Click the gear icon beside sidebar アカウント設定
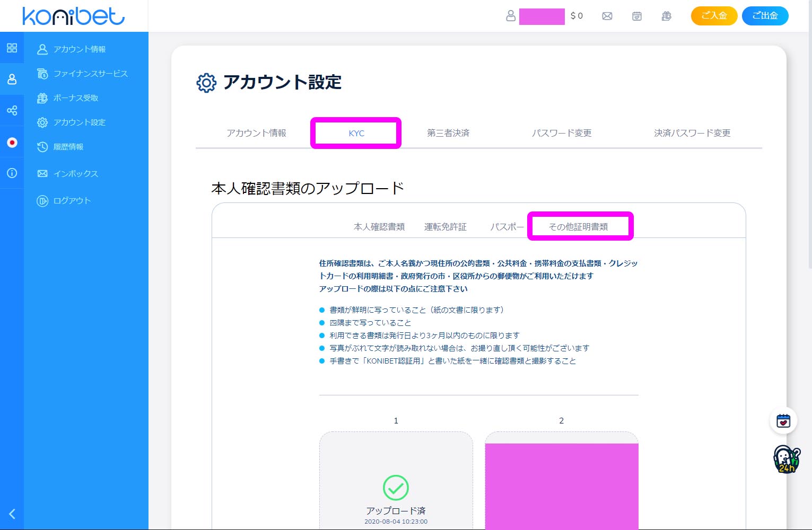The image size is (812, 530). coord(42,122)
